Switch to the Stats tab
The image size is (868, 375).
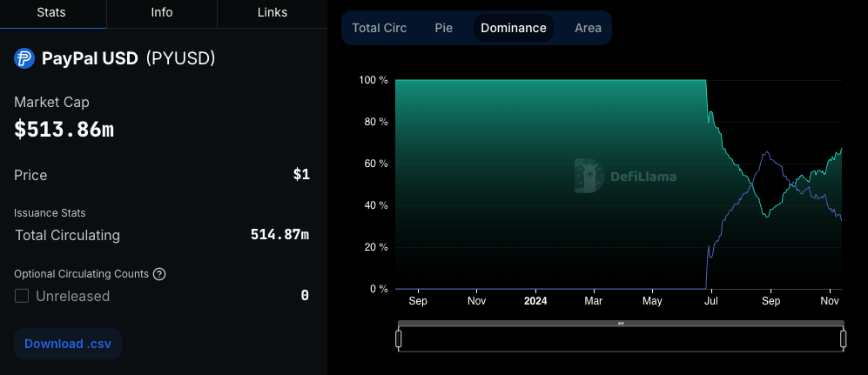[x=53, y=13]
